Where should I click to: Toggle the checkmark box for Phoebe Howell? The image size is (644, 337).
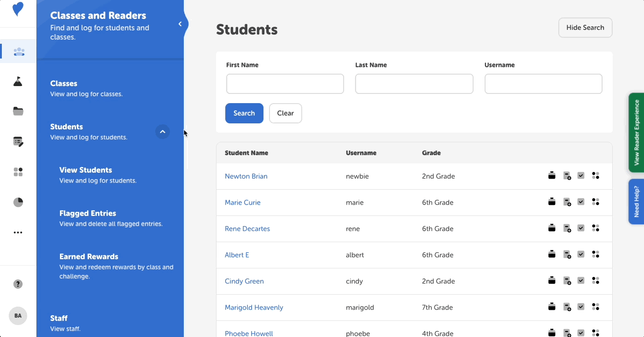coord(581,332)
